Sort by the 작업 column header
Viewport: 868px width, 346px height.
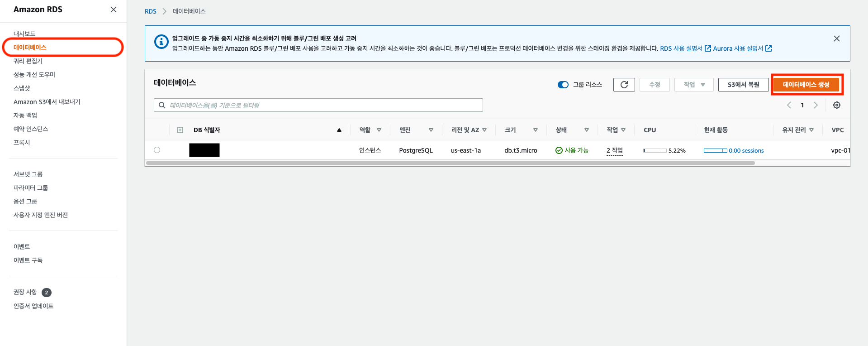tap(623, 130)
